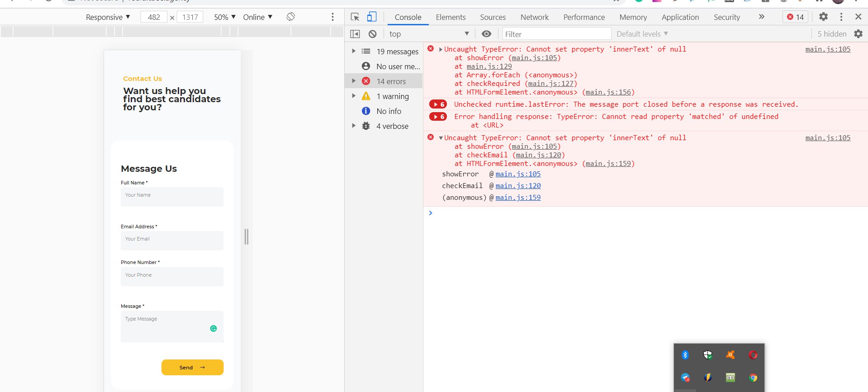Click the 5 hidden messages label
The image size is (868, 392).
coord(832,34)
